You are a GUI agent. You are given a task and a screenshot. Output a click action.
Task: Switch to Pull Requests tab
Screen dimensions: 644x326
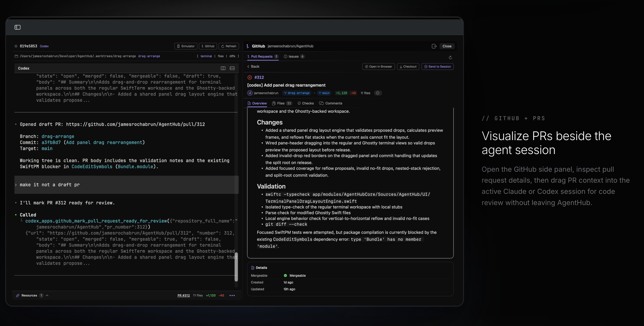[262, 56]
